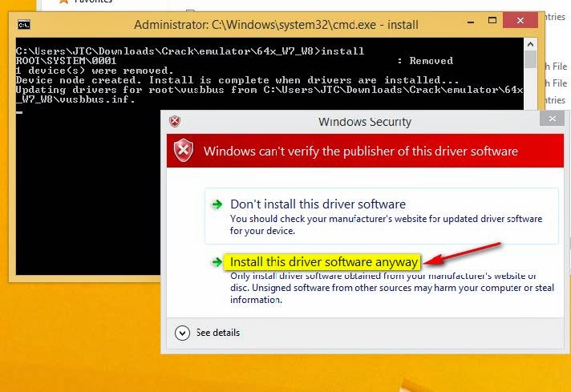Click the cmd.exe system menu icon
The width and height of the screenshot is (571, 392).
[24, 25]
